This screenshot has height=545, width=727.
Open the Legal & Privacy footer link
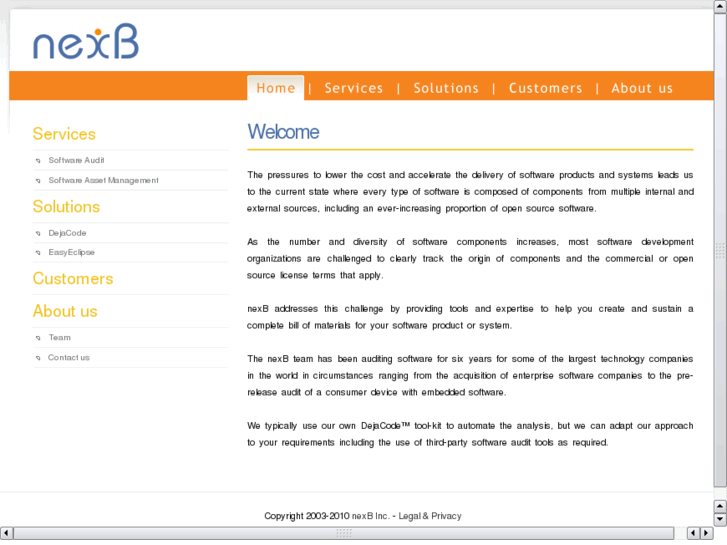point(430,516)
